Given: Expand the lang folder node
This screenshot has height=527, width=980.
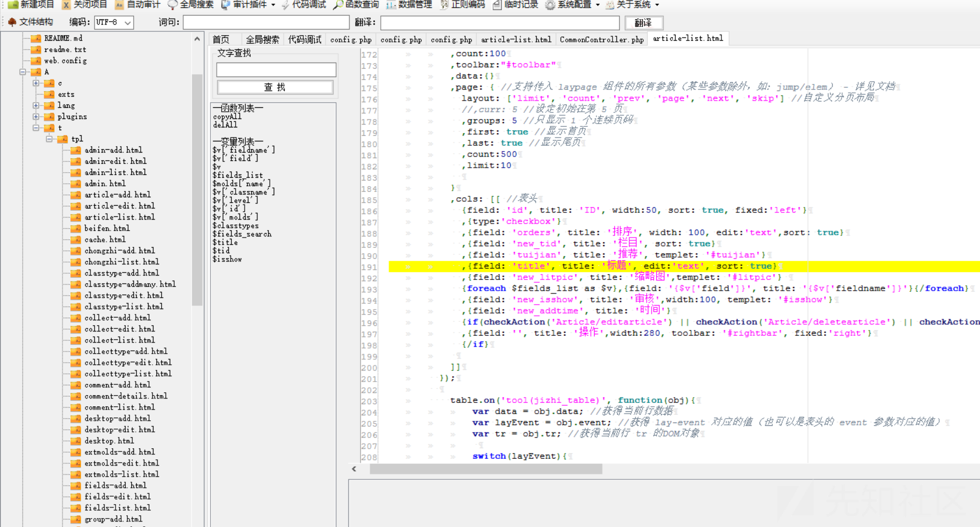Looking at the screenshot, I should [x=36, y=105].
